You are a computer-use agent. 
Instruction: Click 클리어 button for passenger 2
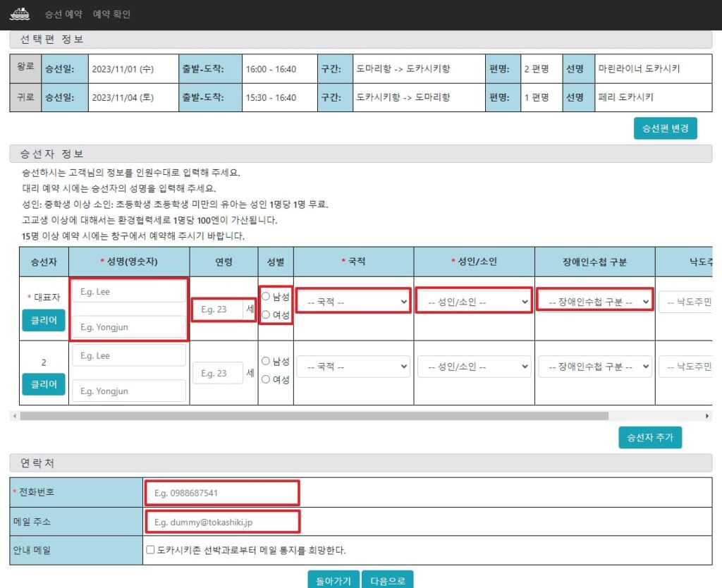[44, 384]
